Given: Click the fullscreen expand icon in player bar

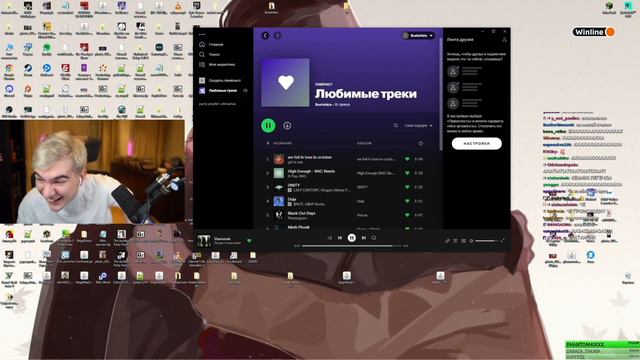Looking at the screenshot, I should 502,241.
